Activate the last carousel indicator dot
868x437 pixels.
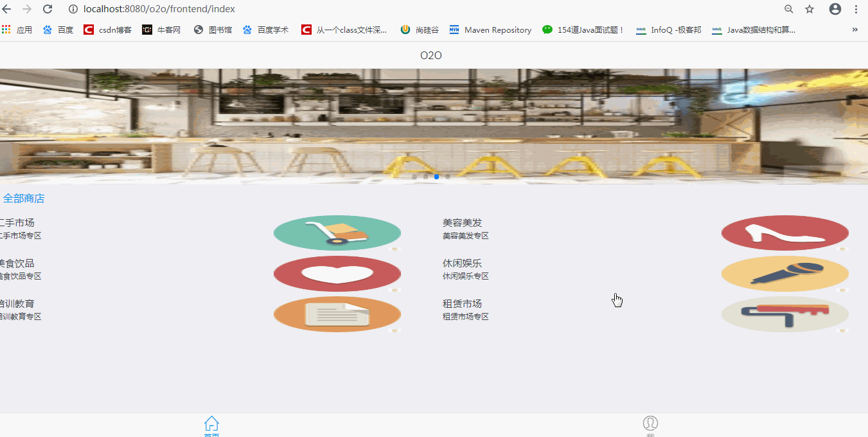click(447, 176)
